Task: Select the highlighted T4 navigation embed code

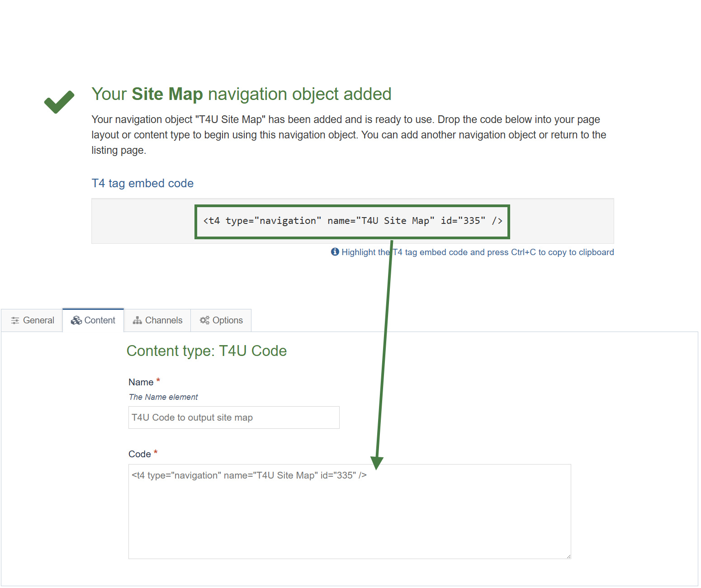Action: [x=352, y=221]
